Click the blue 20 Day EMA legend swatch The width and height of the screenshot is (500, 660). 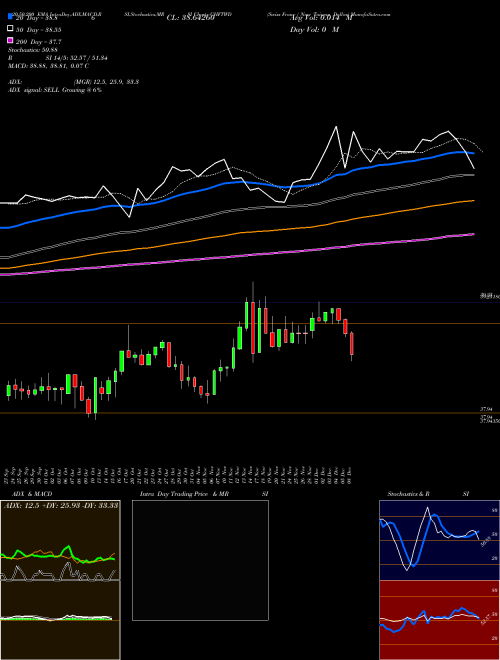pos(10,17)
